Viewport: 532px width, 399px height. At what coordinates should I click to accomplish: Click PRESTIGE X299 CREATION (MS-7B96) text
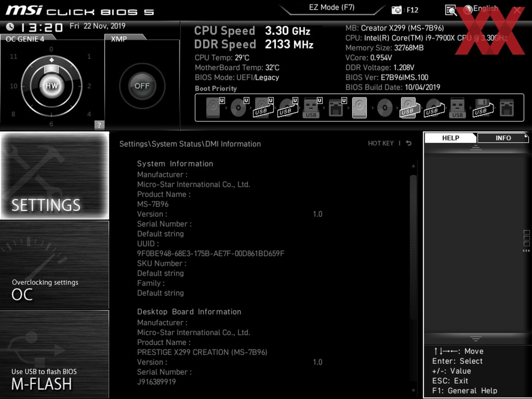pyautogui.click(x=202, y=352)
